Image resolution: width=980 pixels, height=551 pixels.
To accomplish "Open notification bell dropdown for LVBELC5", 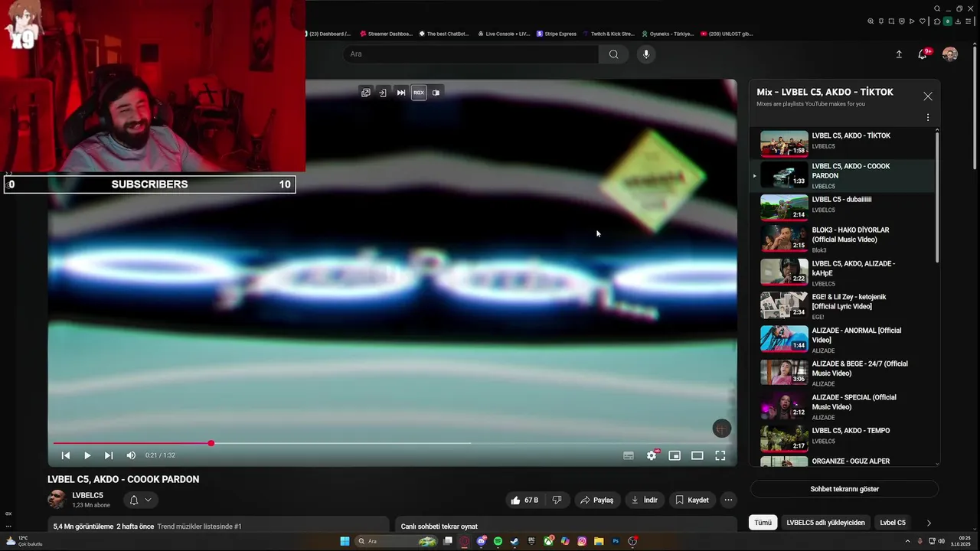I will coord(141,500).
